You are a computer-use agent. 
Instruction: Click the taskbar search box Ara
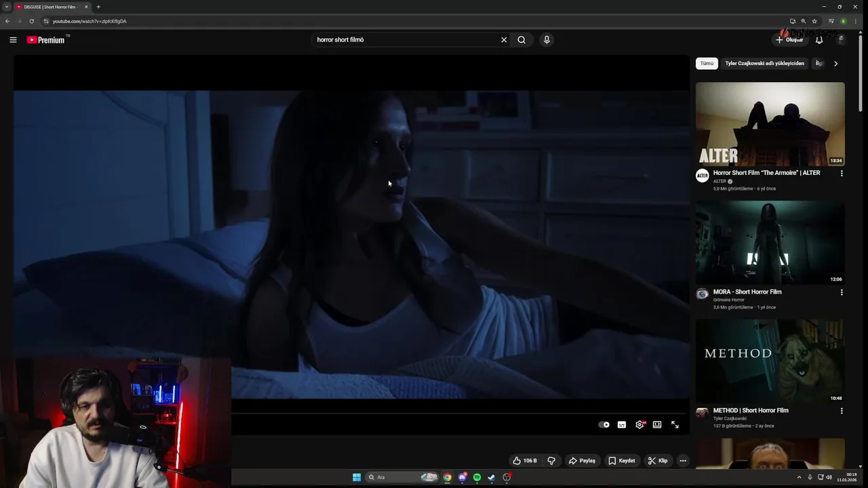403,477
